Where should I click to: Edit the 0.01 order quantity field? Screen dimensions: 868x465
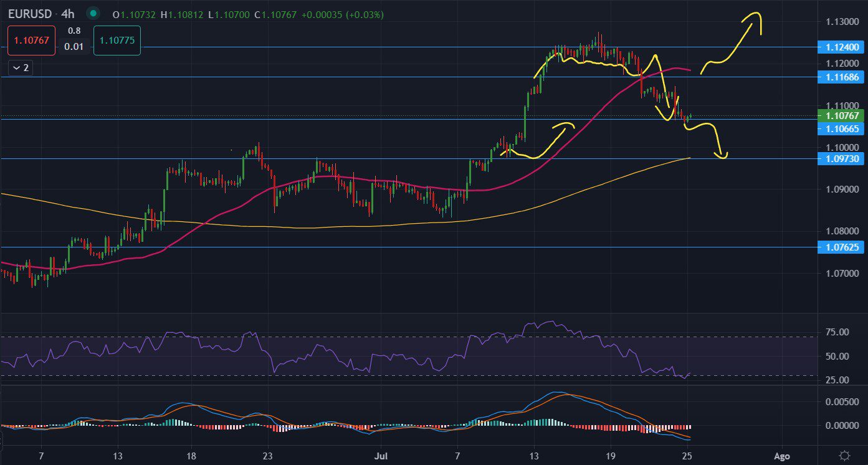pyautogui.click(x=74, y=47)
